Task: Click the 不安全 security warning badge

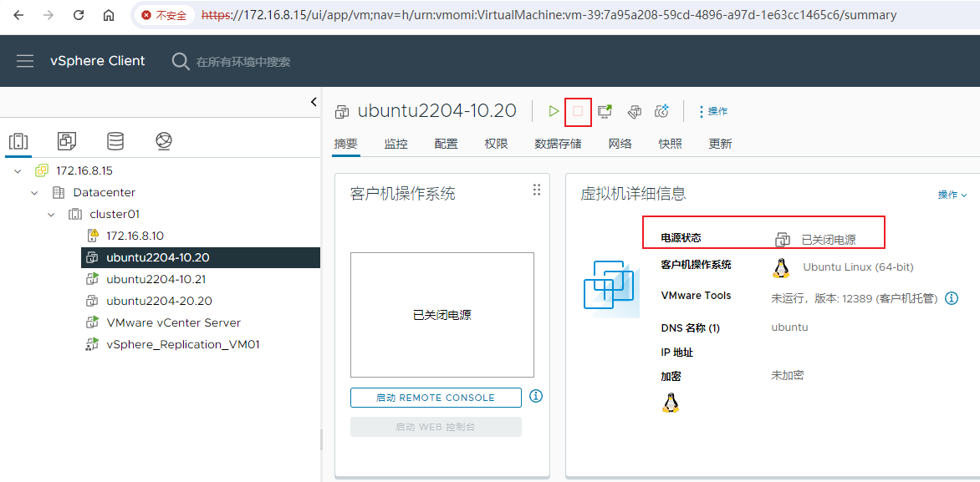Action: [x=165, y=16]
